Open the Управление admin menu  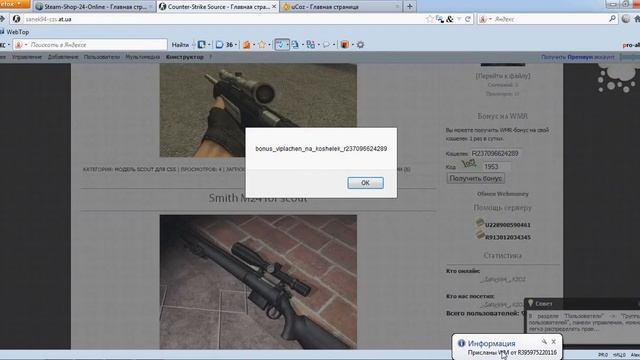27,57
